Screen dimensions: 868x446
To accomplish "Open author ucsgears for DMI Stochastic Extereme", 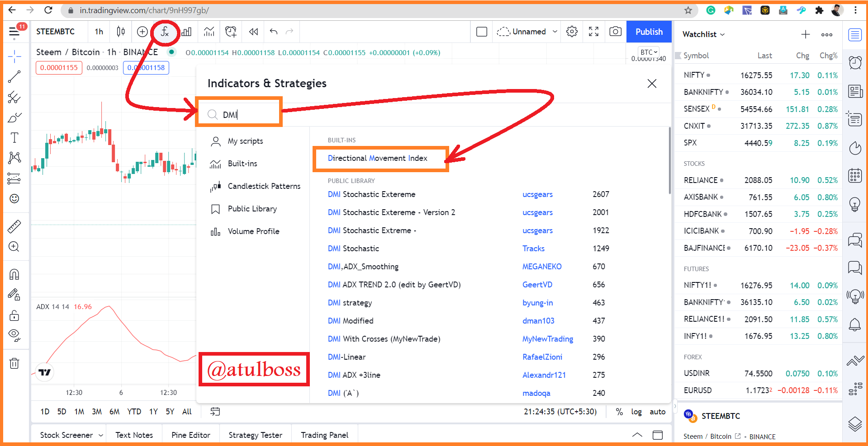I will click(537, 194).
